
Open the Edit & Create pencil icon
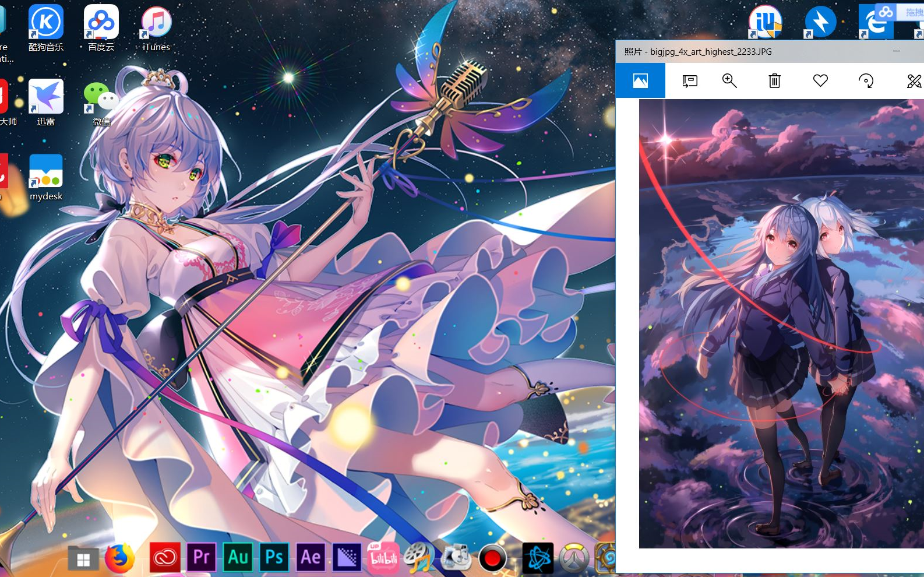(915, 81)
